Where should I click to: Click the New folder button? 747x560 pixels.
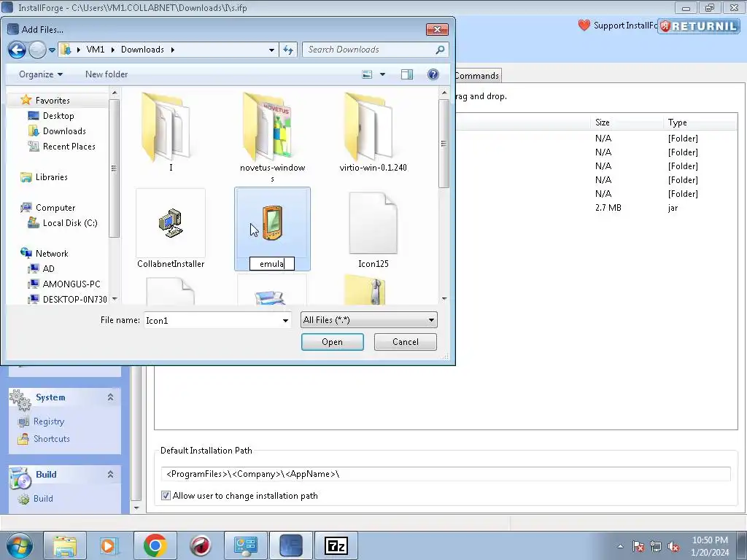(107, 74)
